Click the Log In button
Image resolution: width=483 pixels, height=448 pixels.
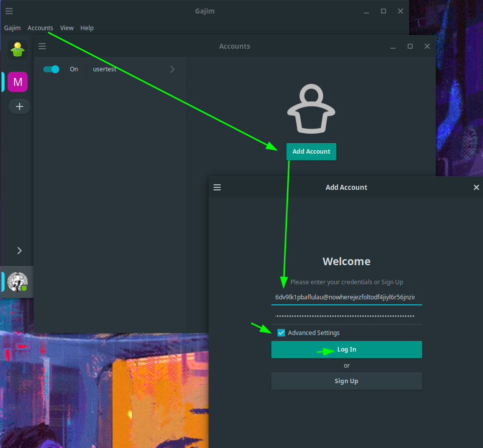(346, 350)
